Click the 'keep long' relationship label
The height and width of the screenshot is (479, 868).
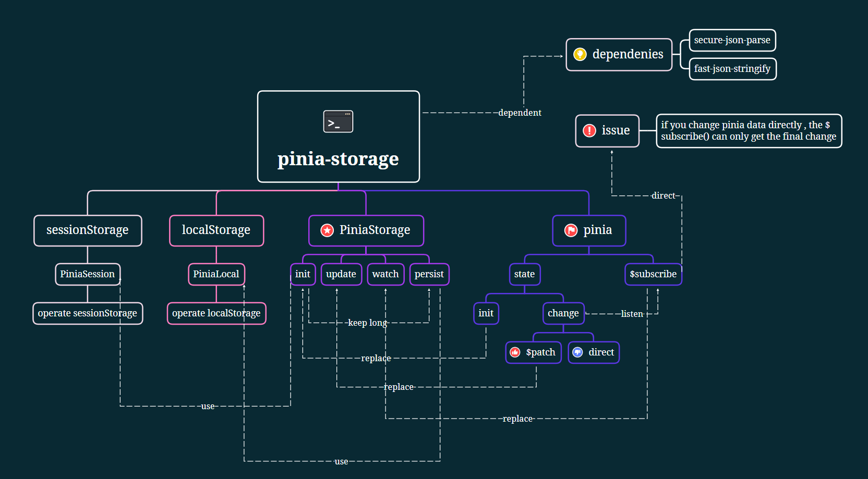pos(367,323)
